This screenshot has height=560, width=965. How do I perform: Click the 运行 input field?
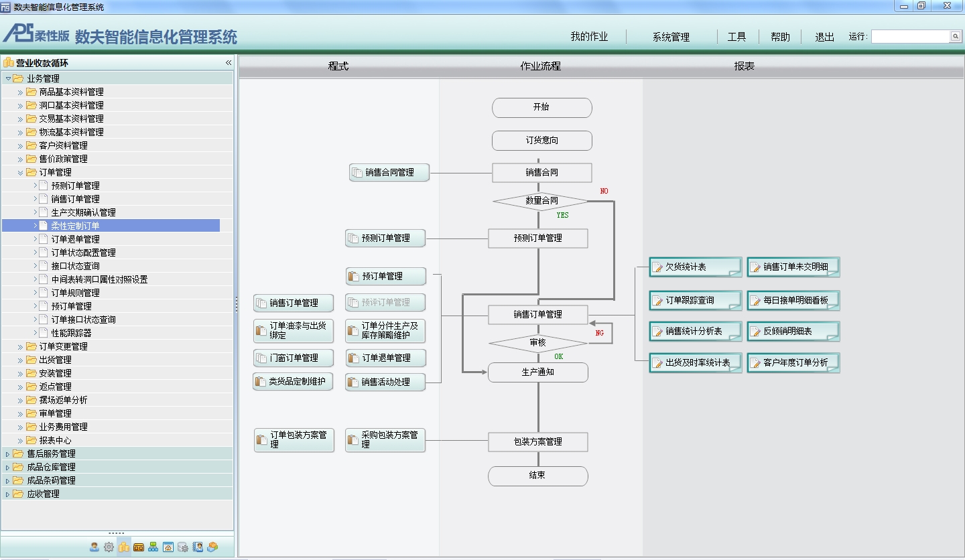point(911,36)
